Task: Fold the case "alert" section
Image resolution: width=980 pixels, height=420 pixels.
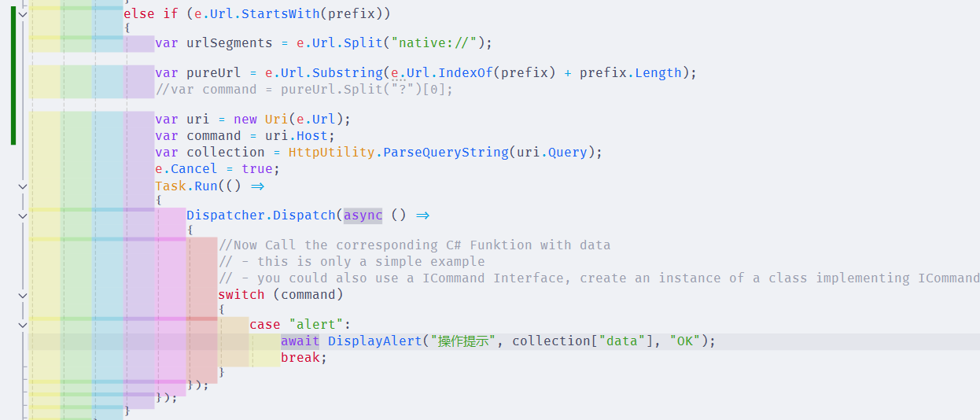Action: point(22,325)
